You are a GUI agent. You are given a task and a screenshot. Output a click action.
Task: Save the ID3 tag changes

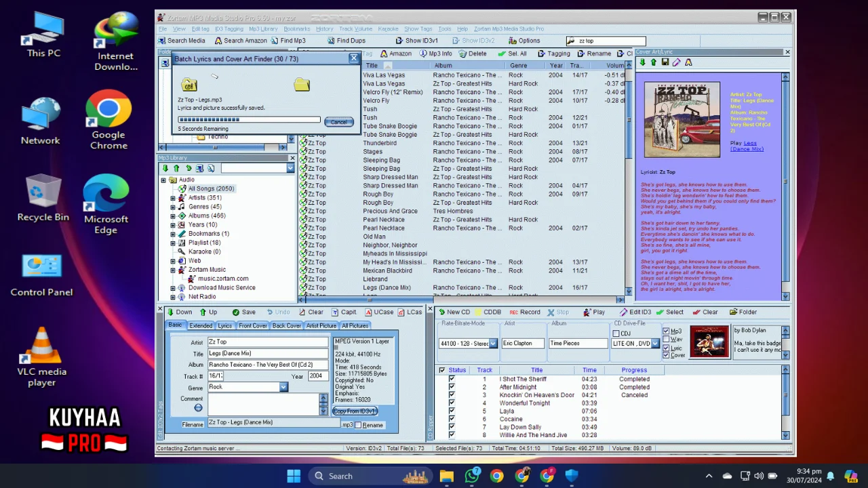coord(243,312)
